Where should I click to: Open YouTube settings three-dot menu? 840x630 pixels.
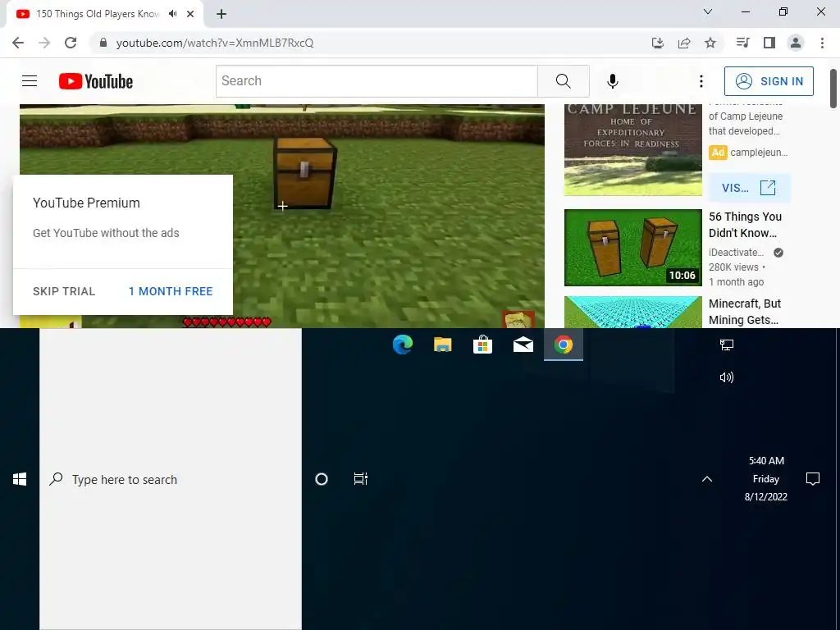(x=701, y=81)
